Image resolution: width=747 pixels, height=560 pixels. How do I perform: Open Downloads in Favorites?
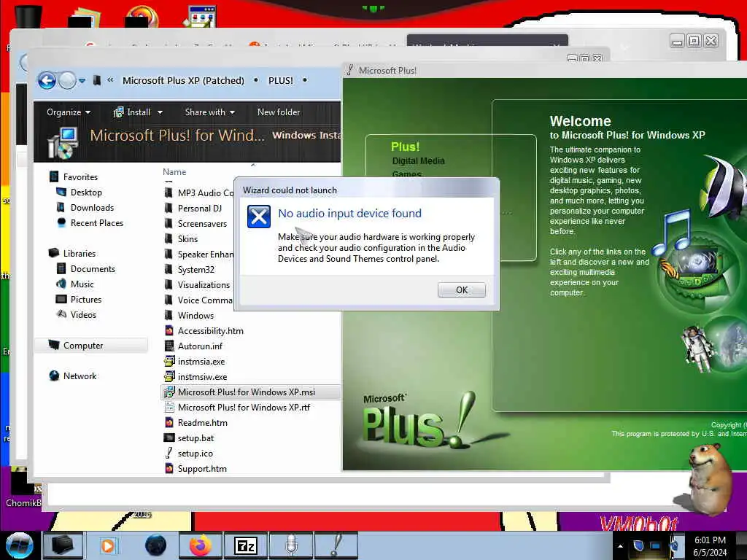click(x=93, y=208)
